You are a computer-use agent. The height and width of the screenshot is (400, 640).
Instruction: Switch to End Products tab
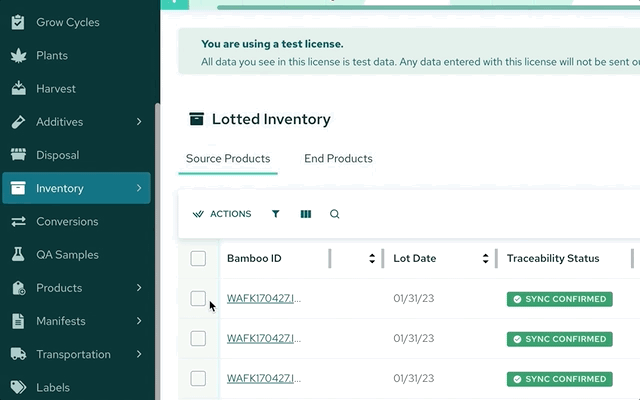click(x=338, y=158)
